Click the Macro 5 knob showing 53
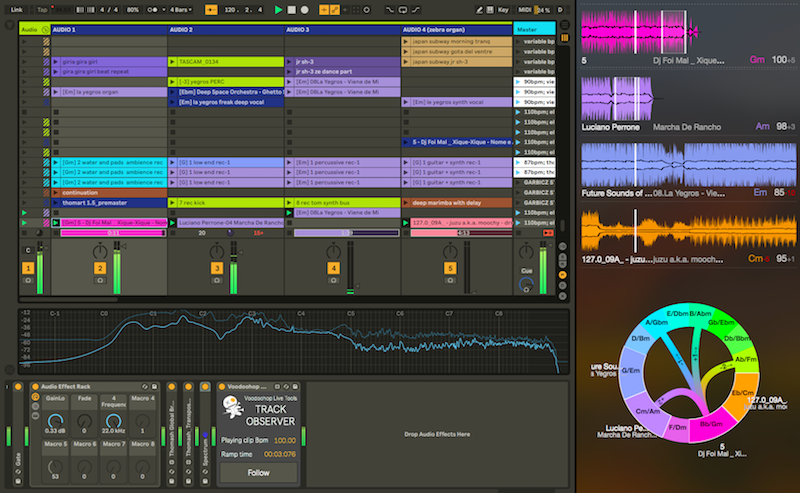This screenshot has width=800, height=493. tap(55, 466)
